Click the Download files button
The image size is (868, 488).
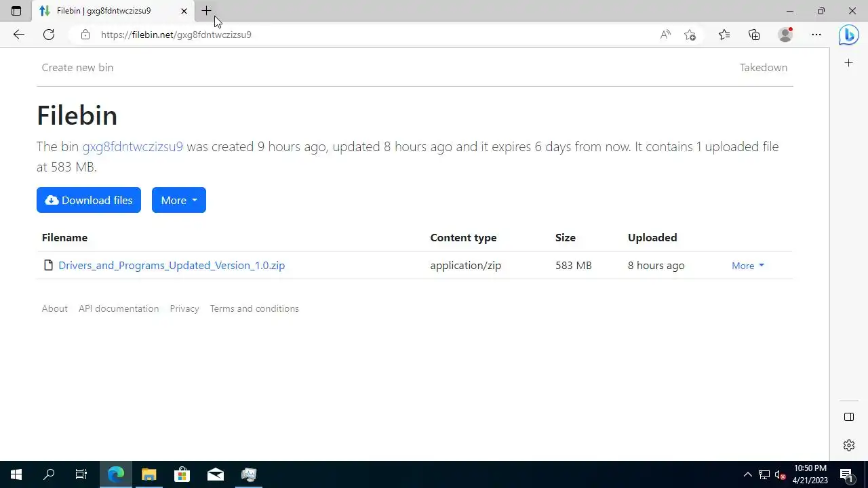click(x=89, y=200)
